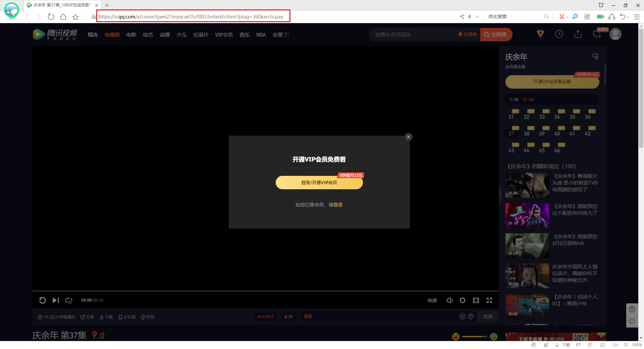
Task: Click the happy face rating icon
Action: [456, 336]
